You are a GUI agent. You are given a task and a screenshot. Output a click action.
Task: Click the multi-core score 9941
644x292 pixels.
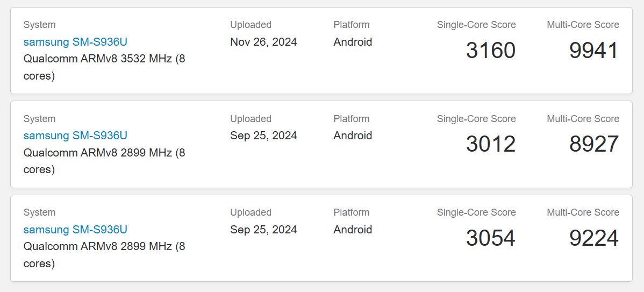coord(593,51)
